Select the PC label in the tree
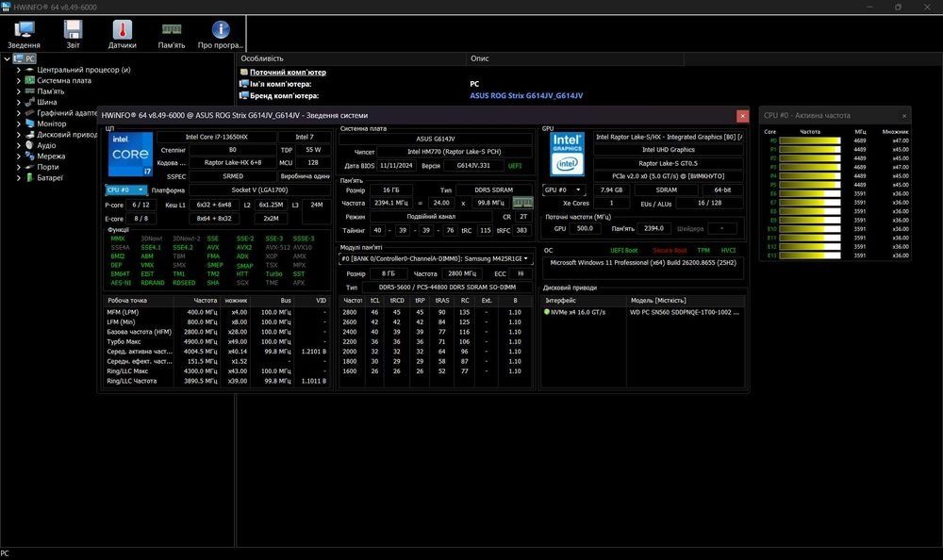The width and height of the screenshot is (943, 560). [x=30, y=59]
